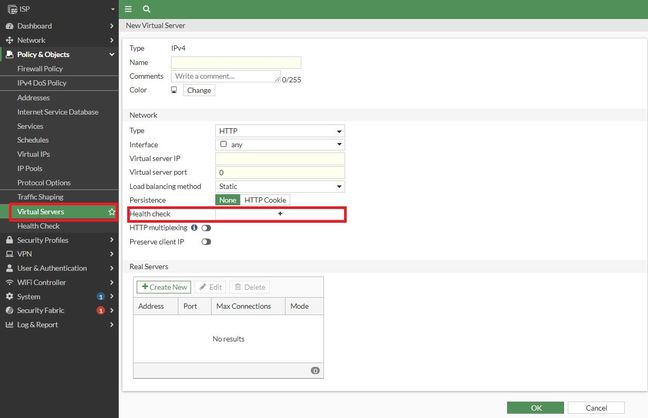648x418 pixels.
Task: Click the Name input field
Action: pos(236,62)
